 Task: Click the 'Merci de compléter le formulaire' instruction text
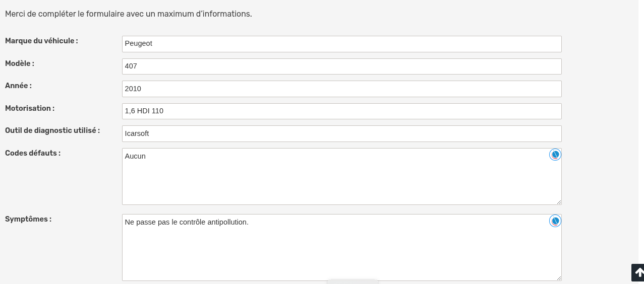pyautogui.click(x=129, y=14)
